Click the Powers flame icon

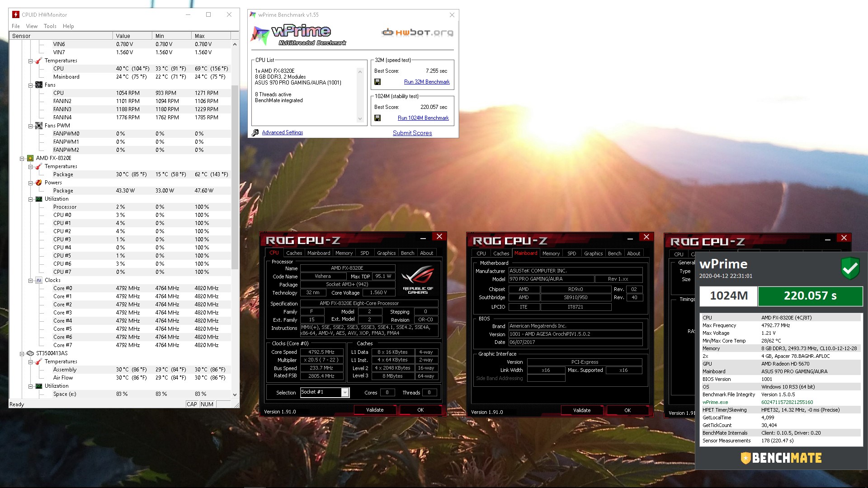coord(39,183)
